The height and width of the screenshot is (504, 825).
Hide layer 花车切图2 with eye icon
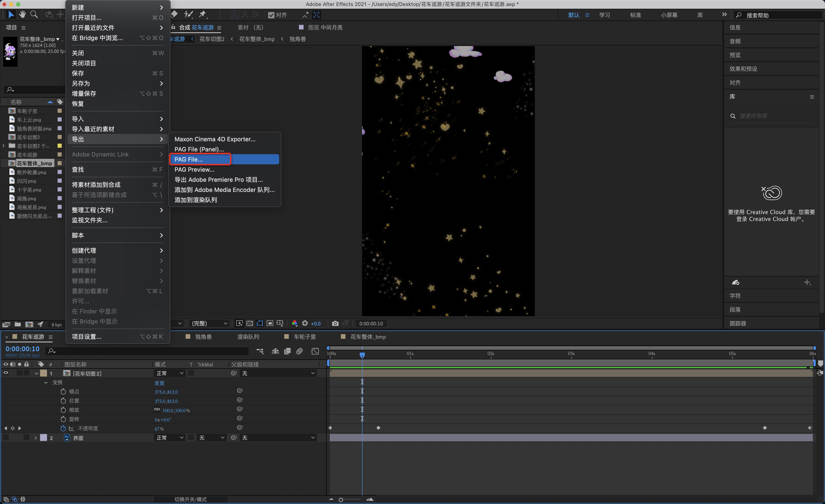(6, 373)
